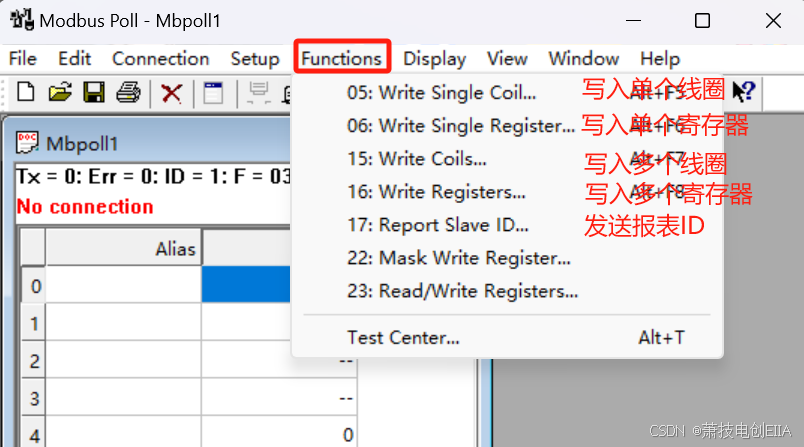The width and height of the screenshot is (804, 447).
Task: Choose 22: Mask Write Register
Action: [508, 258]
